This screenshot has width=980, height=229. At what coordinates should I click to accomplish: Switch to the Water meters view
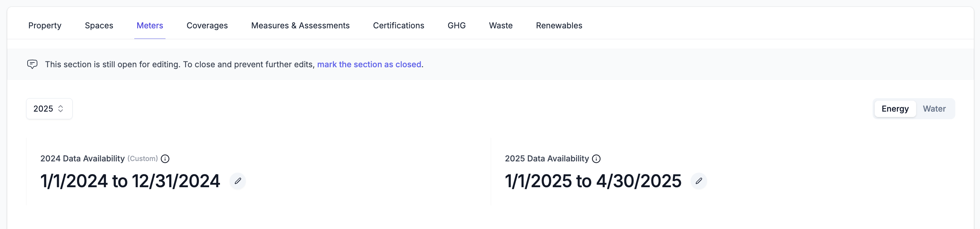tap(934, 109)
